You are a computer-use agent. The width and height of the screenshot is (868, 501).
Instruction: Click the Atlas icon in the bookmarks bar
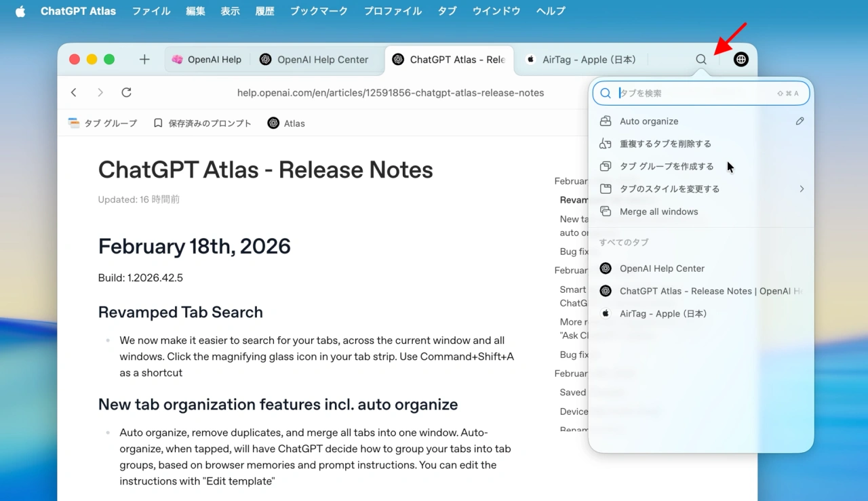[274, 123]
